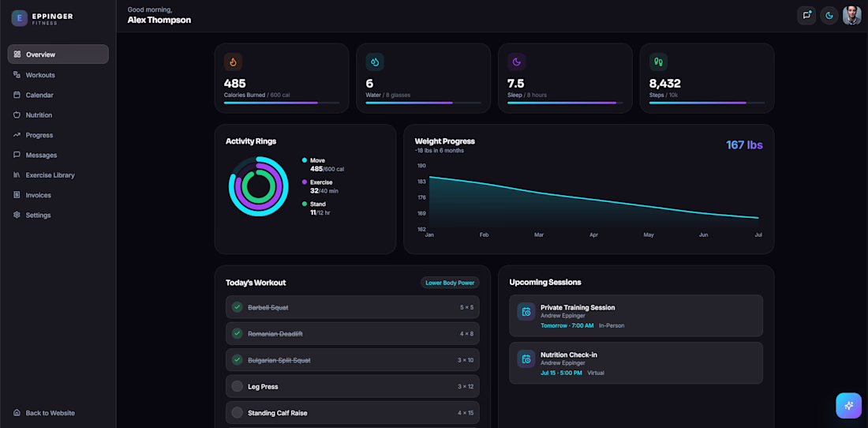
Task: Click the weight progress line chart
Action: pyautogui.click(x=594, y=199)
